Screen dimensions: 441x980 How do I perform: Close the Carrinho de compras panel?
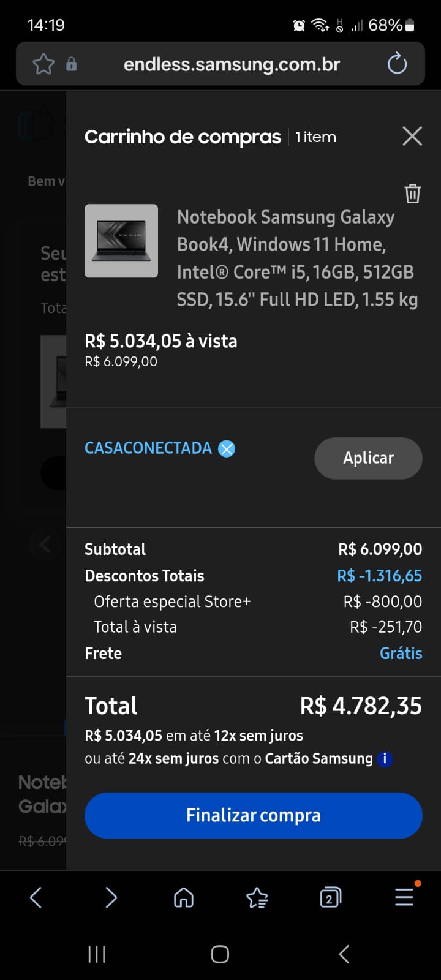412,136
